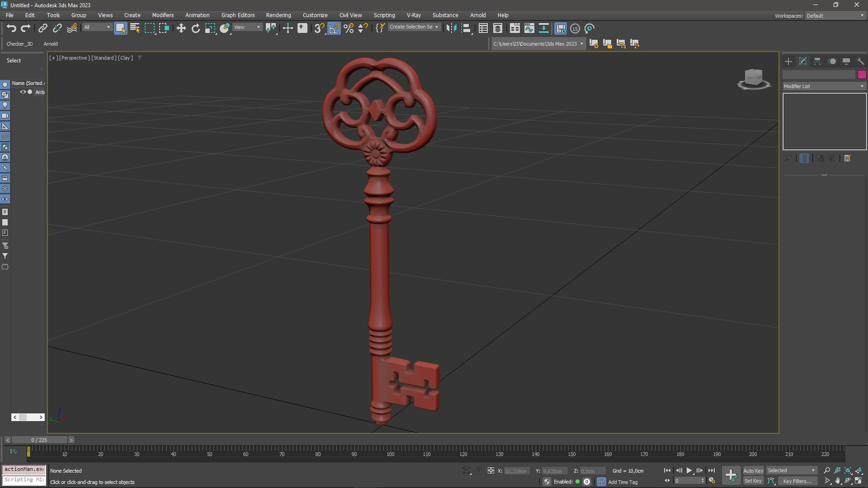Toggle Angle Snap icon

(334, 28)
